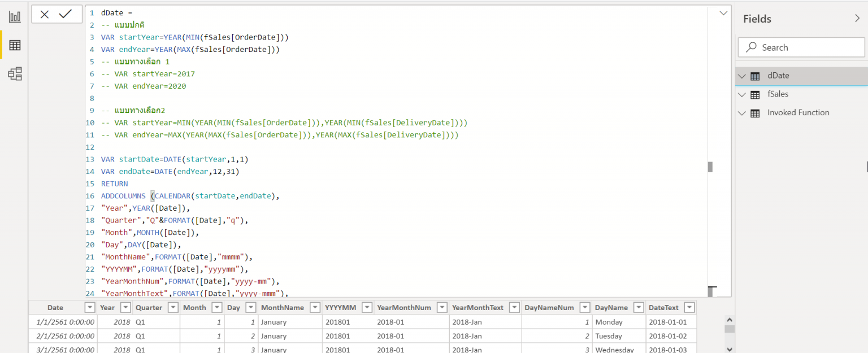
Task: Expand the dDate table chevron
Action: tap(742, 76)
